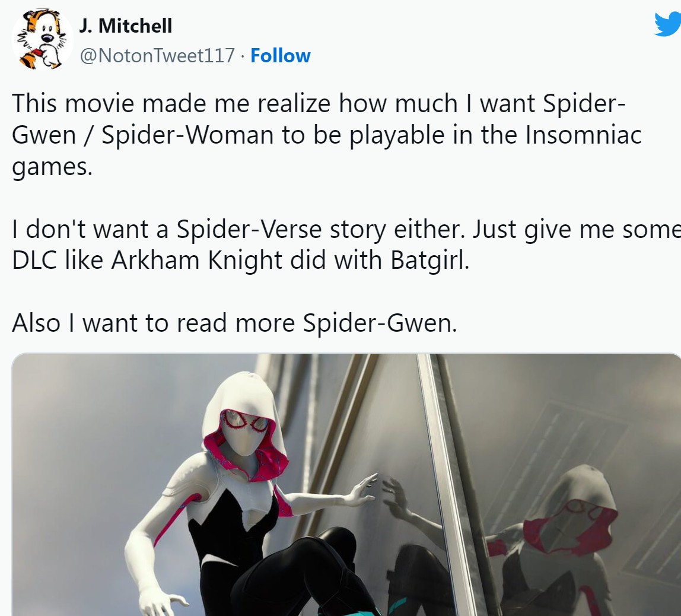This screenshot has width=681, height=616.
Task: Click the line 'Also I want to read more Spider-Gwen.'
Action: click(234, 323)
